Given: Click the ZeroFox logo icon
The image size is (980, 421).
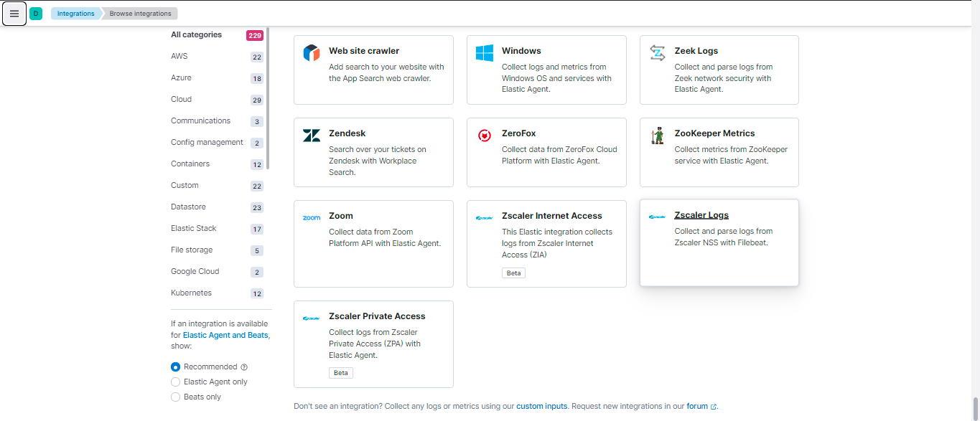Looking at the screenshot, I should 485,136.
